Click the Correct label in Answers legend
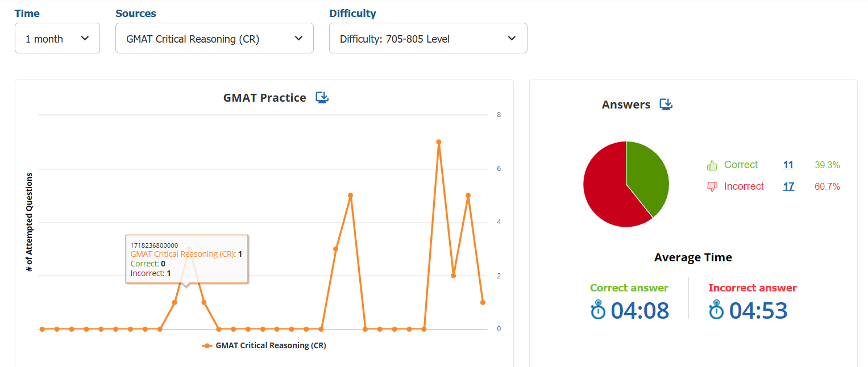This screenshot has height=367, width=868. (741, 165)
